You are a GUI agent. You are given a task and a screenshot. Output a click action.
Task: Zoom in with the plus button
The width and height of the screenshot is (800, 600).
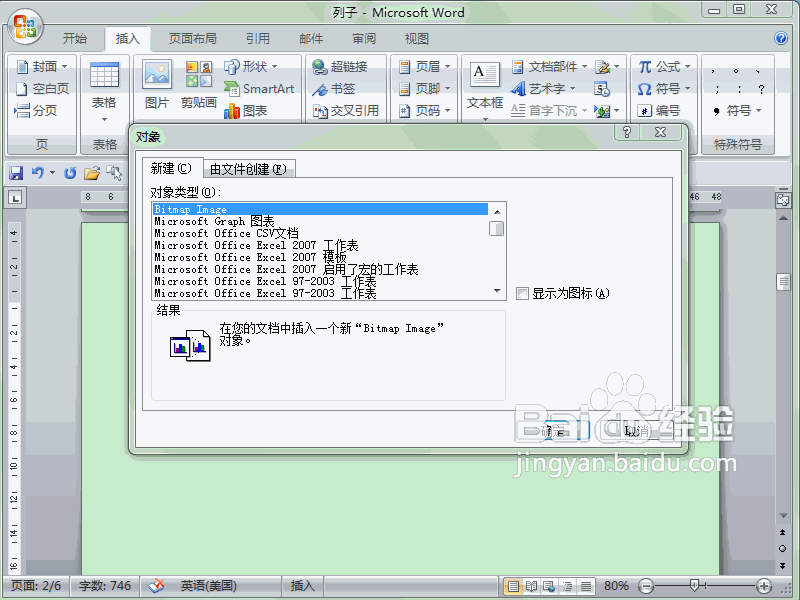[764, 586]
